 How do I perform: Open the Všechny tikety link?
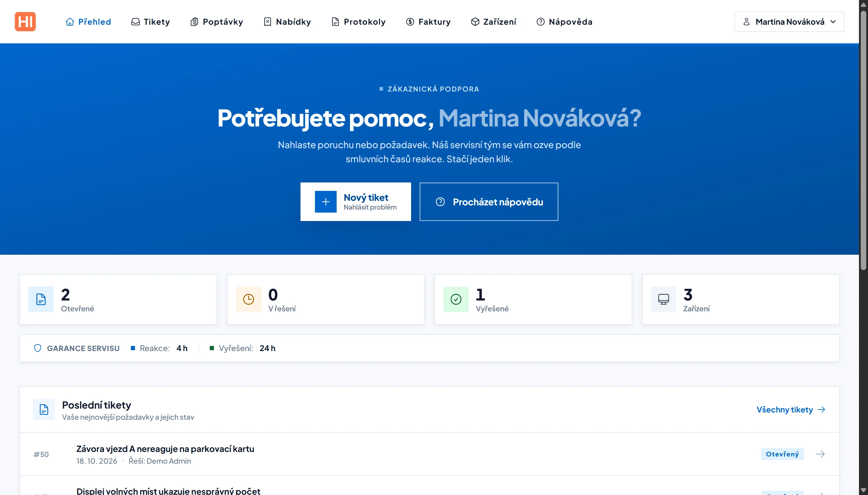[x=791, y=410]
